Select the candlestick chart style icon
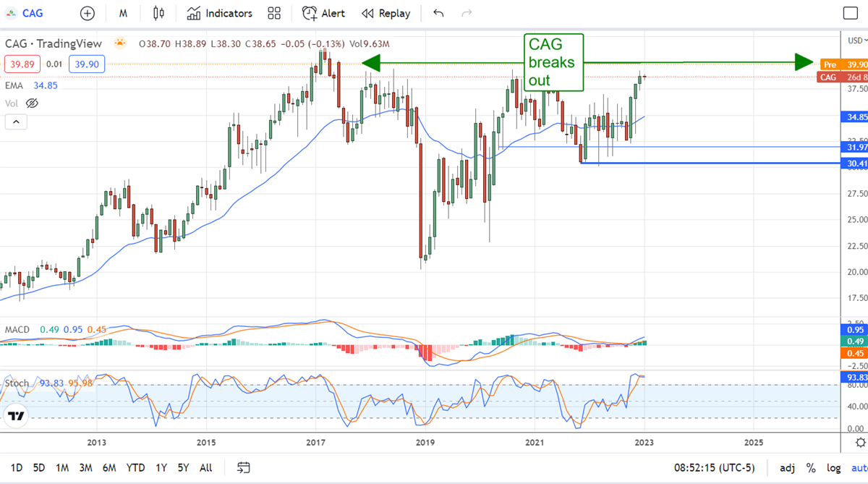 coord(158,13)
